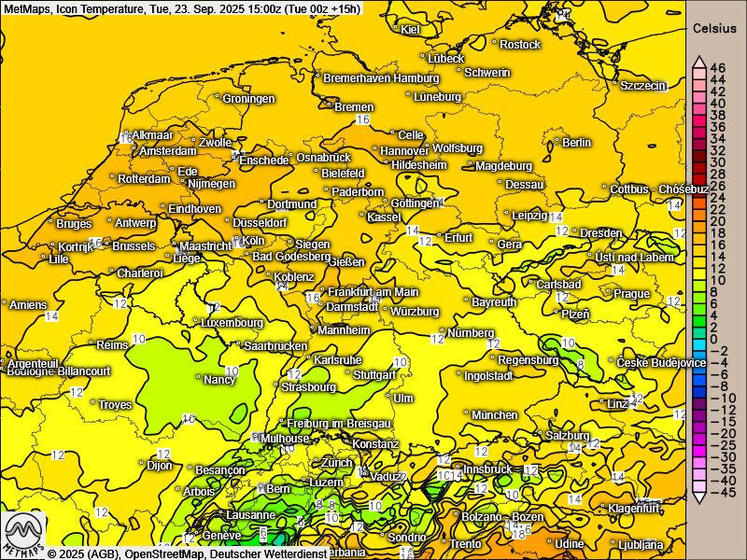Click the Prague city marker
This screenshot has width=747, height=560.
click(x=608, y=293)
